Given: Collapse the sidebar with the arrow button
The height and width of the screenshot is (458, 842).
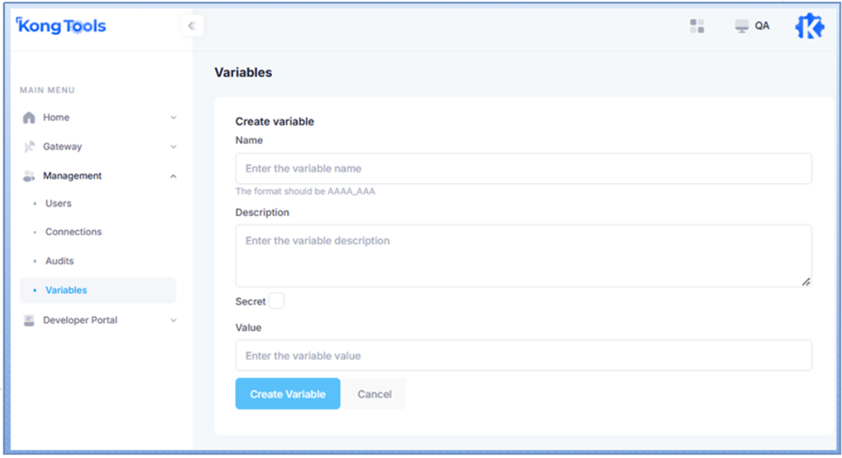Looking at the screenshot, I should coord(191,26).
